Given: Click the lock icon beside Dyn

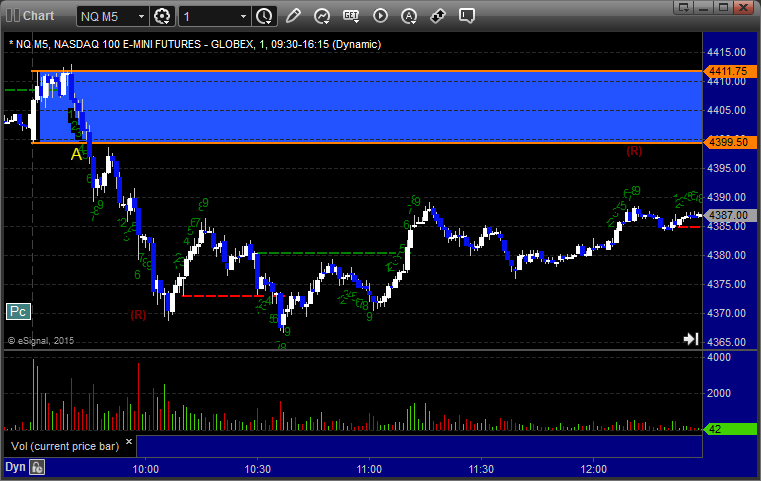Looking at the screenshot, I should tap(37, 467).
